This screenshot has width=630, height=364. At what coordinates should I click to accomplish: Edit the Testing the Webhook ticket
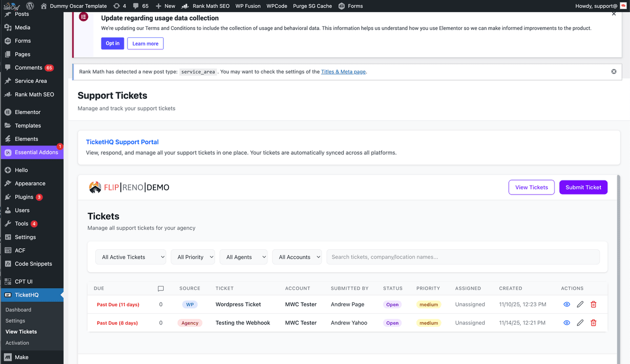pos(580,323)
